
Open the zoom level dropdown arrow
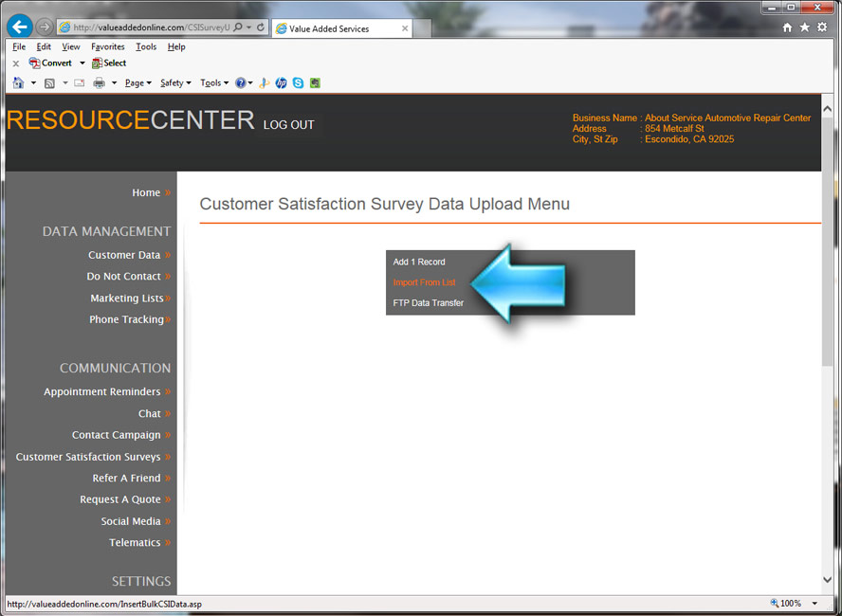[x=815, y=604]
